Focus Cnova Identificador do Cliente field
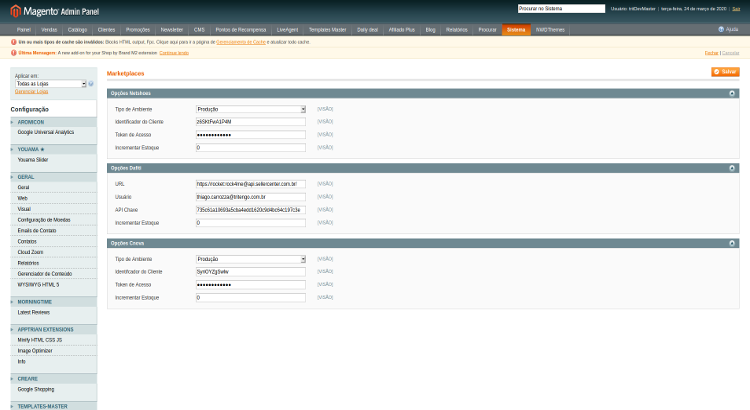The image size is (750, 410). [251, 272]
